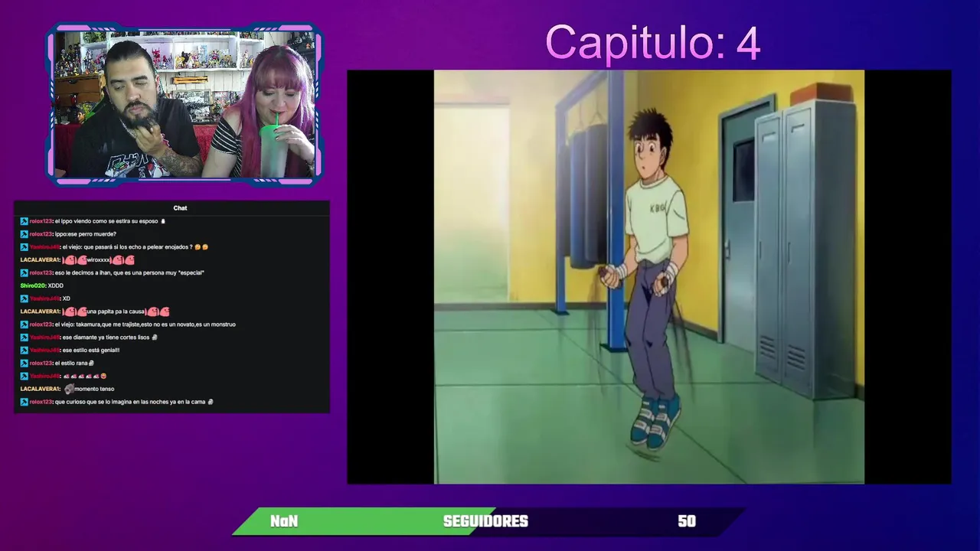This screenshot has width=980, height=551.
Task: Click moderator badge on "ese estilo está genial" row
Action: (24, 350)
